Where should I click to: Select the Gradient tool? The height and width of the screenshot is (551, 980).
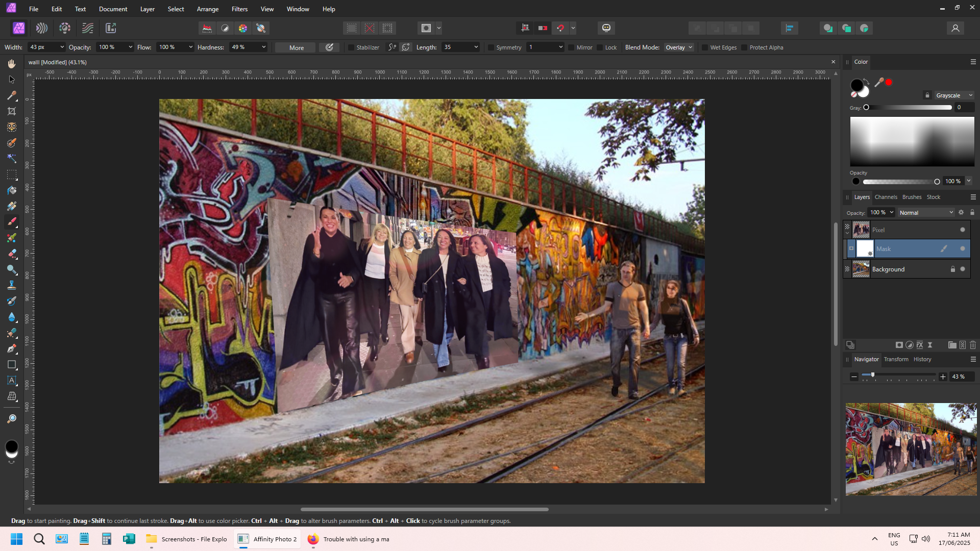click(x=12, y=206)
